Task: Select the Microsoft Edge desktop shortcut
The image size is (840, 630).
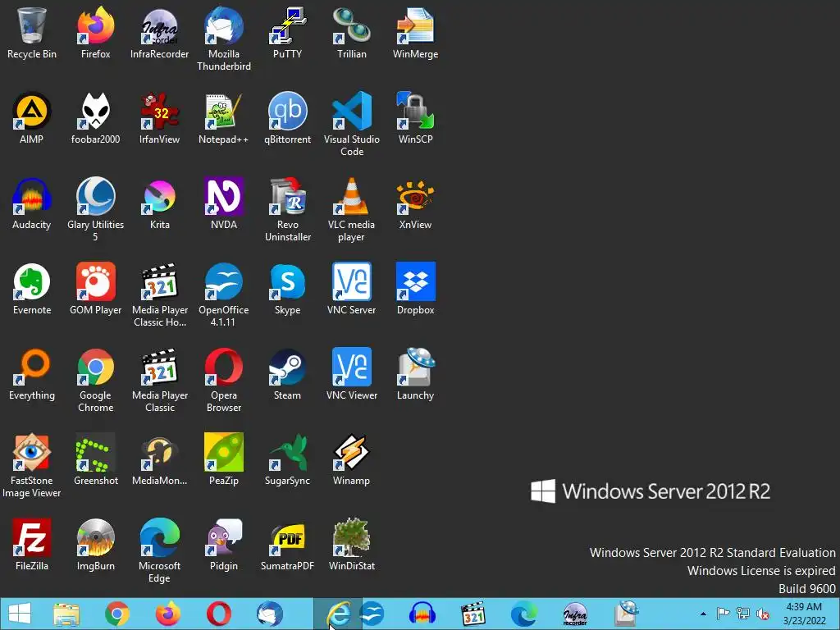Action: tap(160, 550)
